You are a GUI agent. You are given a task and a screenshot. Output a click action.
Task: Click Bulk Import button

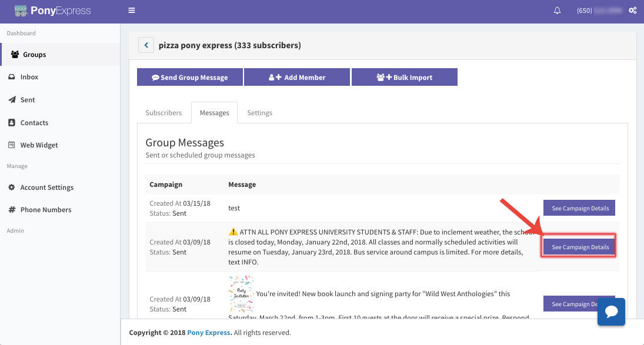point(405,77)
